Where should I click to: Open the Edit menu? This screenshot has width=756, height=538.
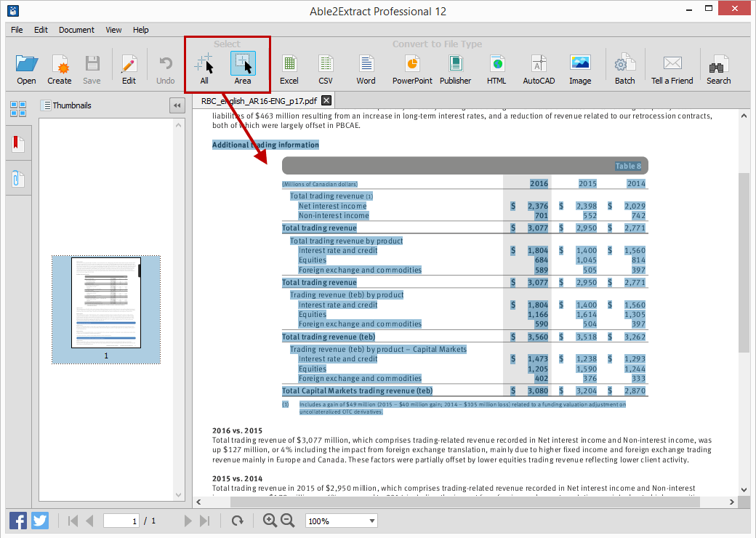point(41,30)
